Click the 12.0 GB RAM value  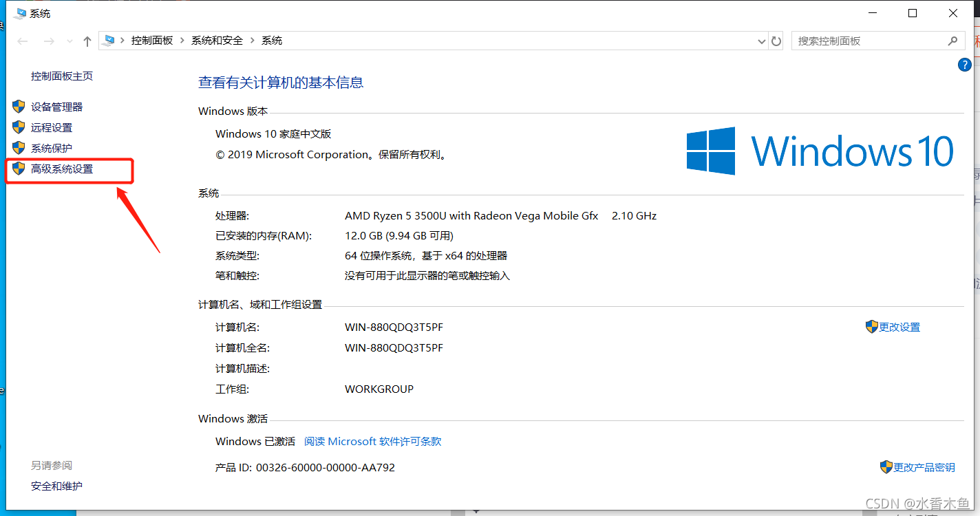tap(399, 236)
